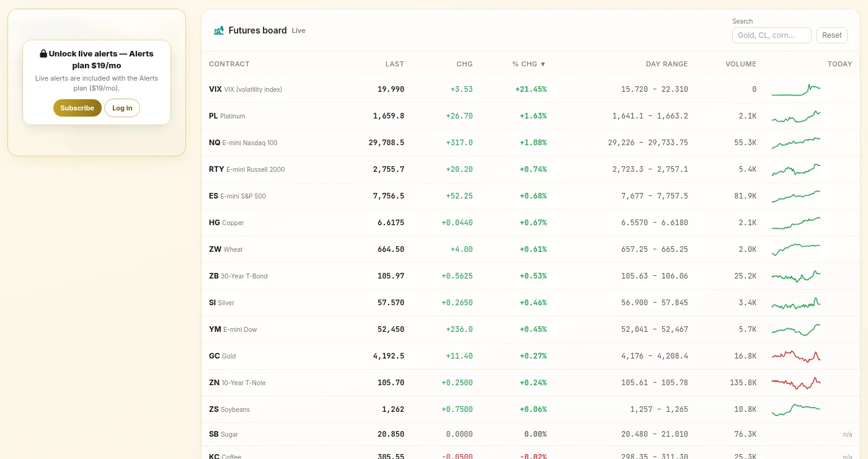
Task: Open the Wheat sparkline chart
Action: pyautogui.click(x=796, y=250)
